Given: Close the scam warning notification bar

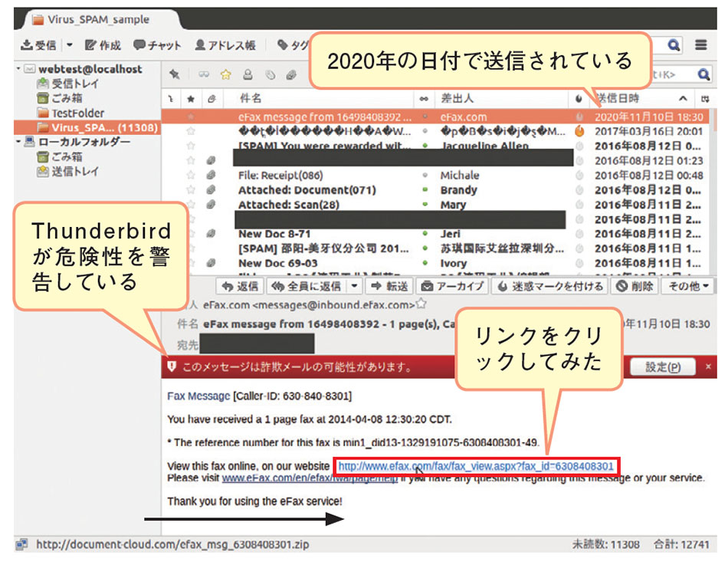Looking at the screenshot, I should pyautogui.click(x=708, y=367).
